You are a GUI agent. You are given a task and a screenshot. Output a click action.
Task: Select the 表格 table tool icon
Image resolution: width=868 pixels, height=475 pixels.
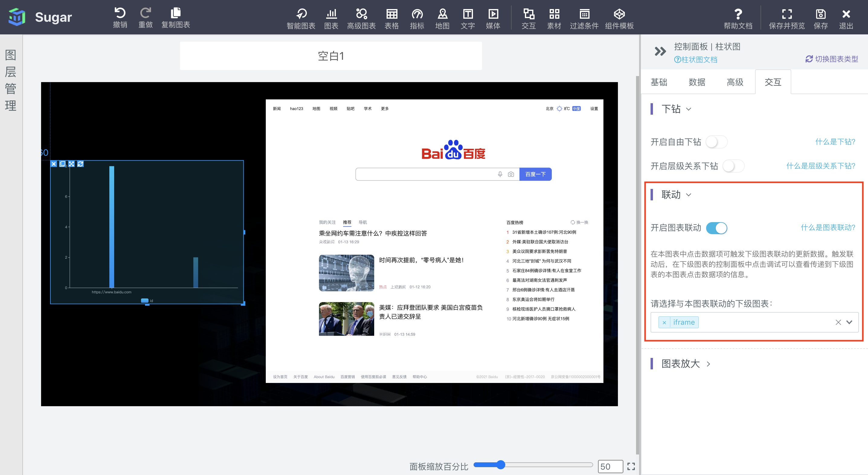[x=391, y=14]
